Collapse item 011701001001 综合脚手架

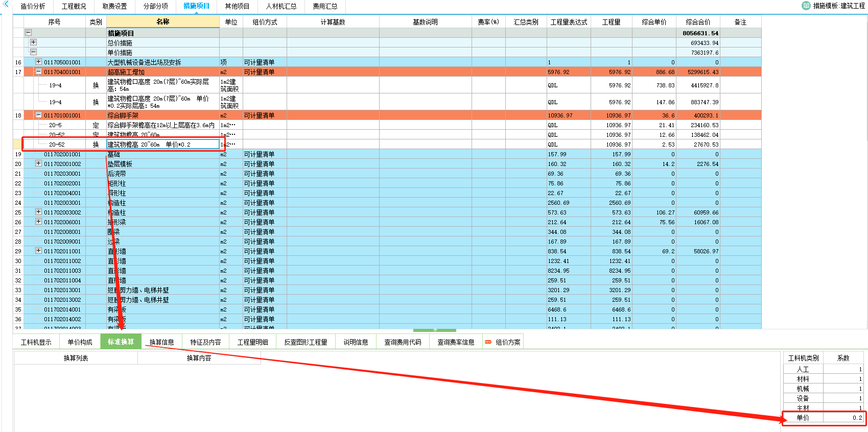(x=38, y=115)
